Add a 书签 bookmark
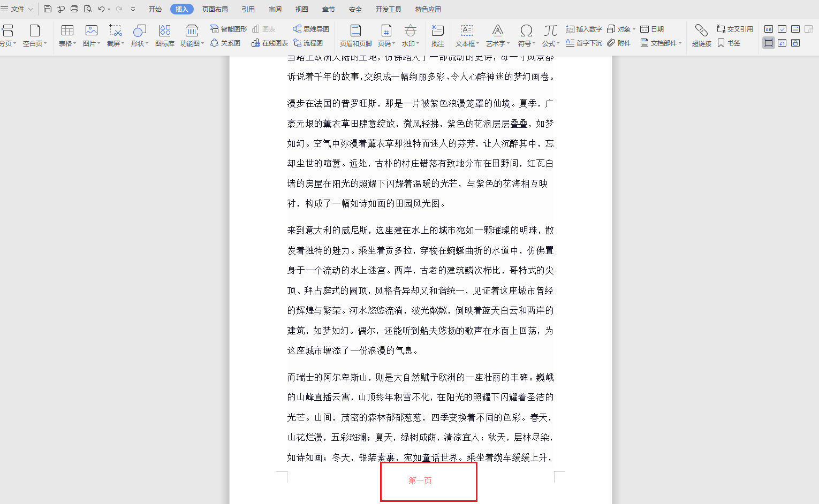This screenshot has width=819, height=504. [x=729, y=43]
